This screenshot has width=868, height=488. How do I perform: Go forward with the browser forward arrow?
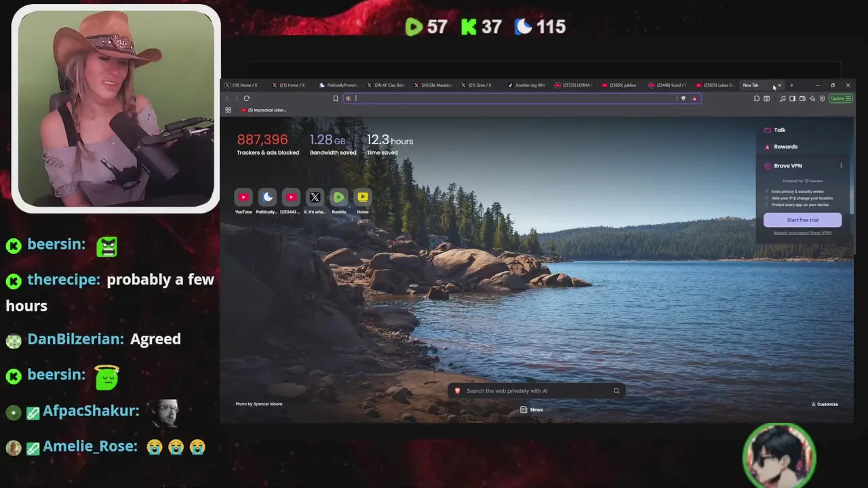237,98
